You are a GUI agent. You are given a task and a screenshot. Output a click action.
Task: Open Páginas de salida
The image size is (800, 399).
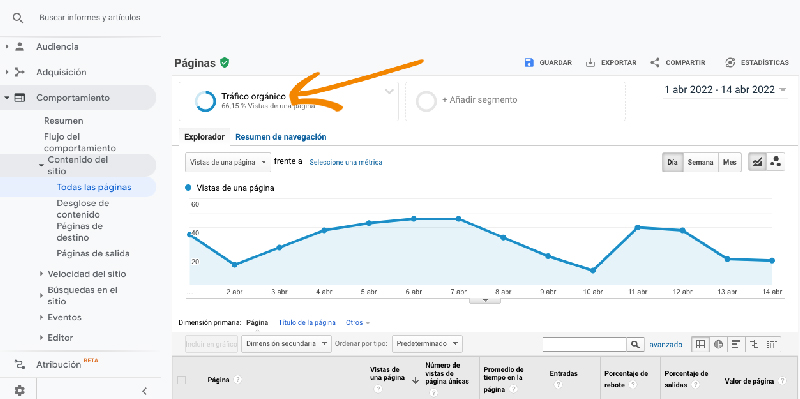pos(93,253)
